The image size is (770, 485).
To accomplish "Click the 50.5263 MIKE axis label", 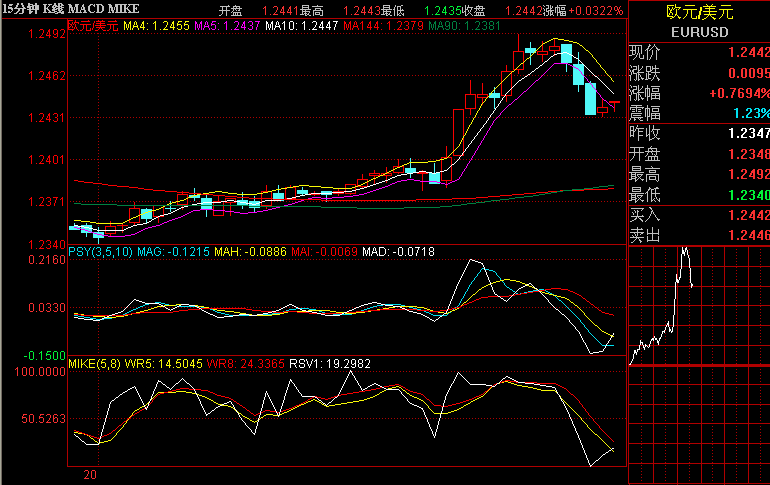I will [43, 419].
